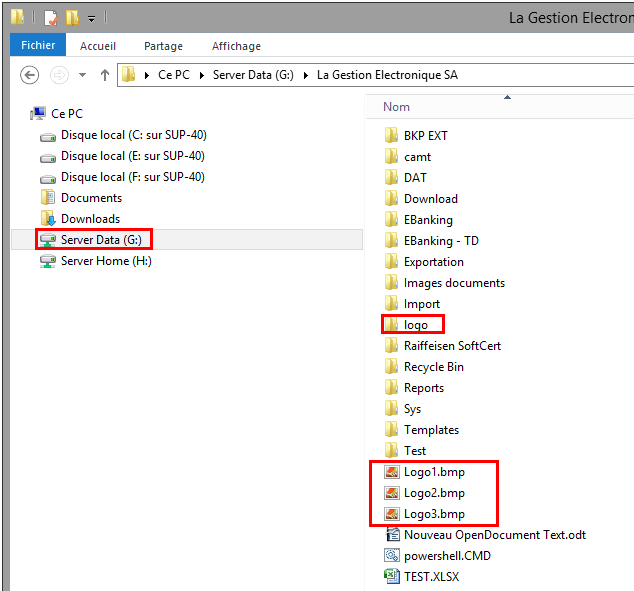
Task: Switch to the Accueil ribbon tab
Action: (98, 46)
